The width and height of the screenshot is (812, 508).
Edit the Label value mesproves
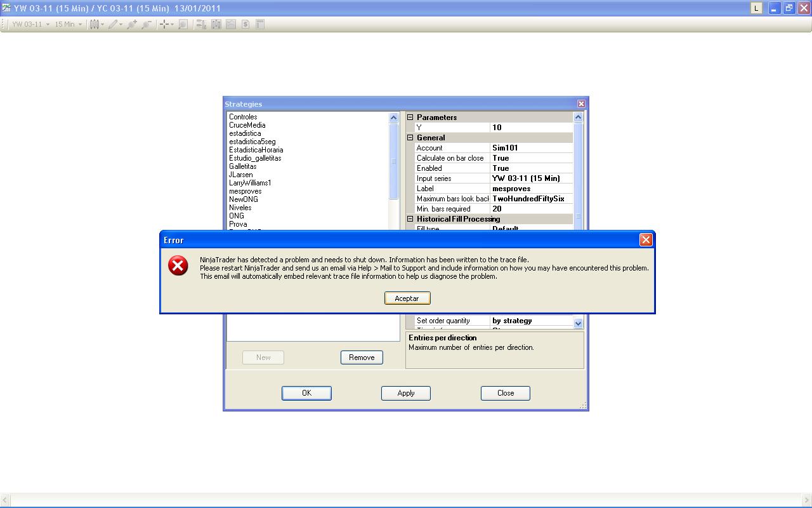tap(532, 189)
